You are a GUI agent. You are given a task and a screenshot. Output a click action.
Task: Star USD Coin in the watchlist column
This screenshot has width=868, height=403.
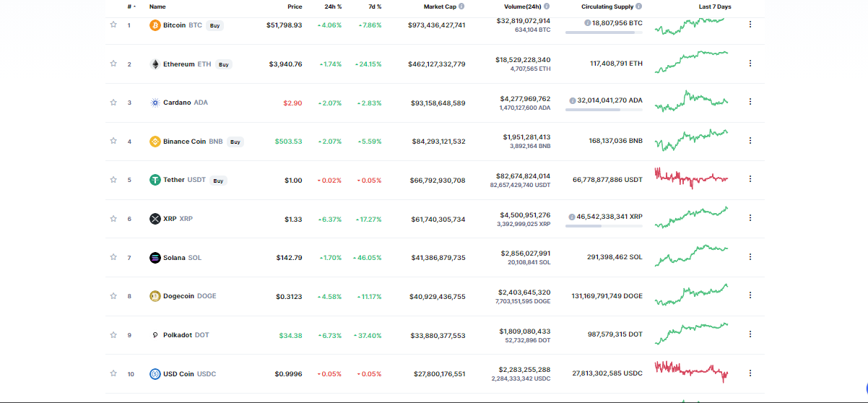coord(113,373)
